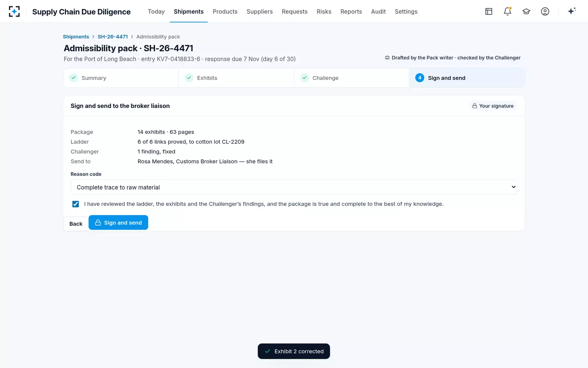Screen dimensions: 588x368
Task: Open the user account icon
Action: (545, 11)
